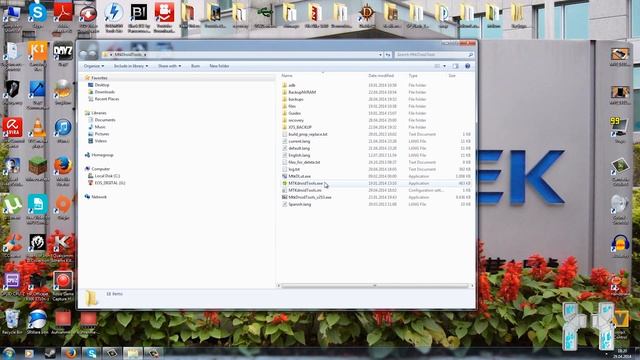640x360 pixels.
Task: Open the address bar history dropdown
Action: pyautogui.click(x=380, y=54)
